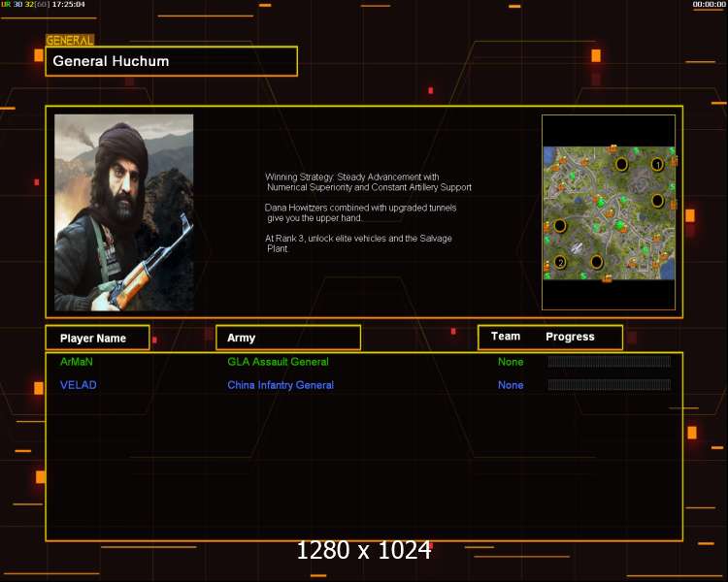
Task: Click the Player Name column header
Action: [97, 338]
